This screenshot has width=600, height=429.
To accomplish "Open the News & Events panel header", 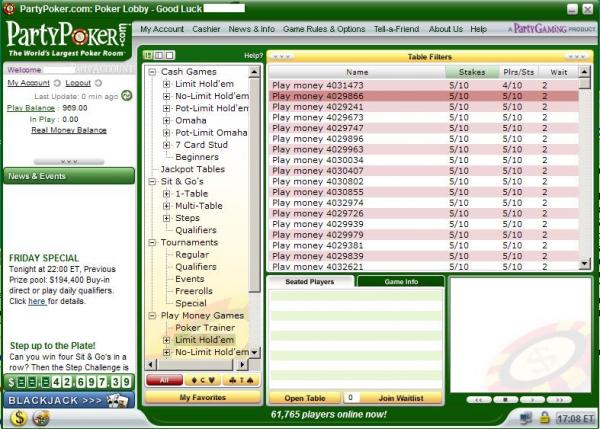I will pos(69,176).
